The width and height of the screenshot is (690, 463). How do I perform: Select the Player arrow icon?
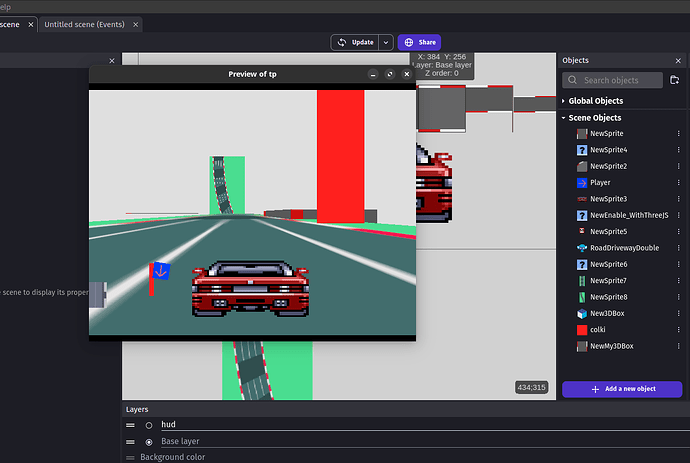point(582,183)
